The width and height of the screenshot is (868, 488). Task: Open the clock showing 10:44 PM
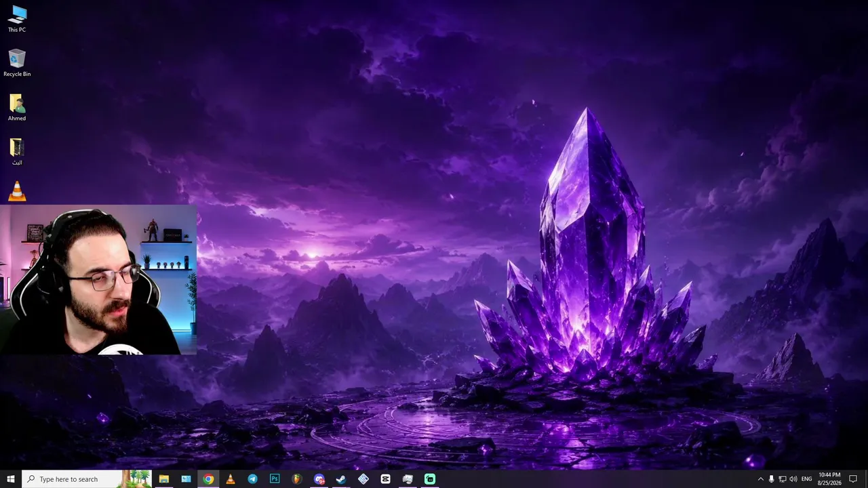(x=829, y=479)
